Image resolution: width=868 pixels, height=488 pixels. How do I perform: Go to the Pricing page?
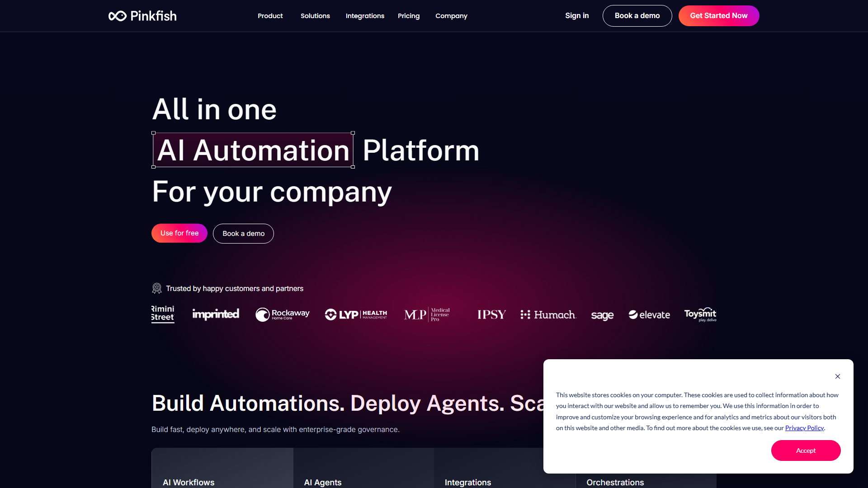click(x=409, y=16)
